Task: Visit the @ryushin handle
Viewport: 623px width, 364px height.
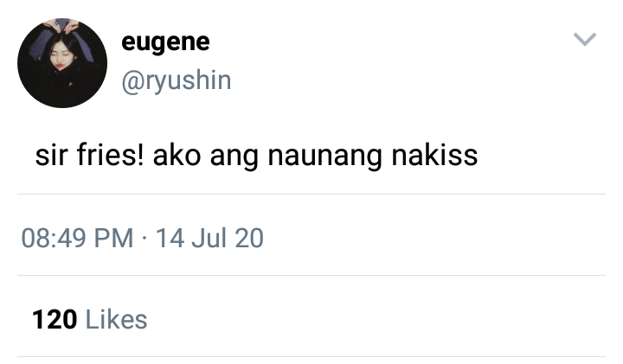Action: (x=177, y=80)
